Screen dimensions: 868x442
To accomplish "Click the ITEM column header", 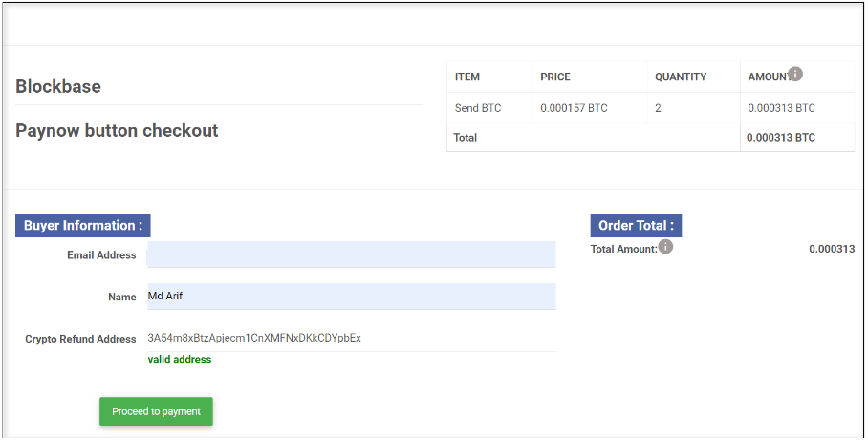I will coord(467,77).
